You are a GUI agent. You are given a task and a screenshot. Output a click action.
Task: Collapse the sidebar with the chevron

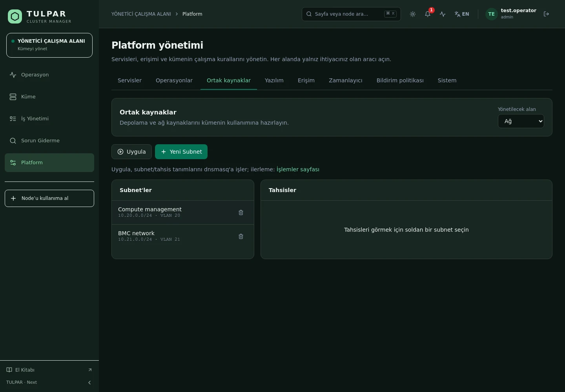pos(89,383)
